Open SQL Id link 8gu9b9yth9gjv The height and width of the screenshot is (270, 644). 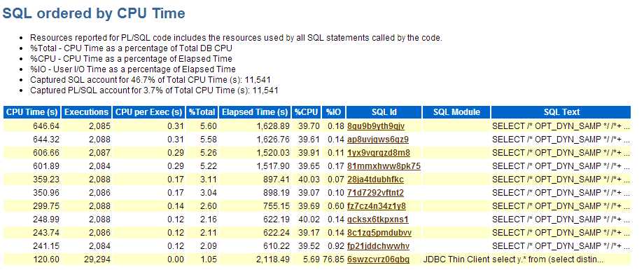[x=376, y=126]
